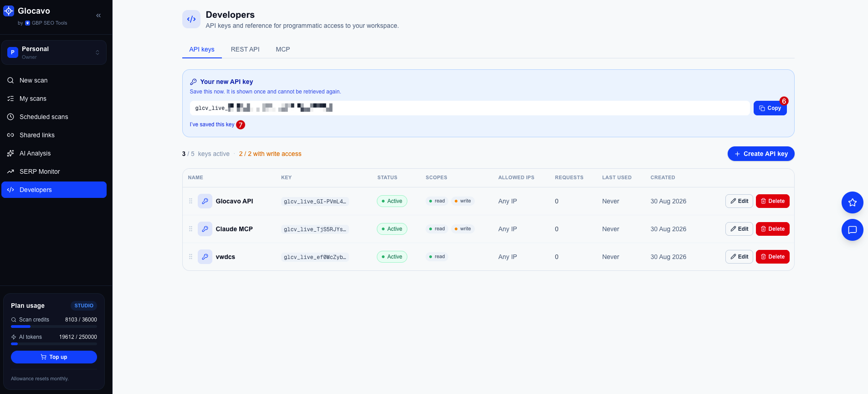868x394 pixels.
Task: Copy the new API key
Action: coord(770,108)
